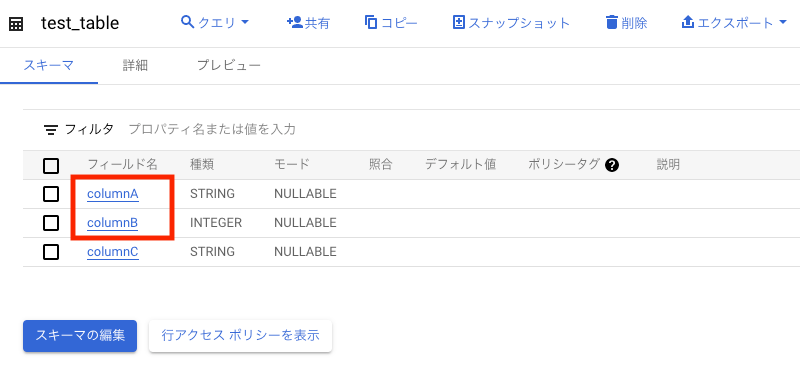Click the share person-add icon
This screenshot has height=369, width=800.
click(294, 22)
